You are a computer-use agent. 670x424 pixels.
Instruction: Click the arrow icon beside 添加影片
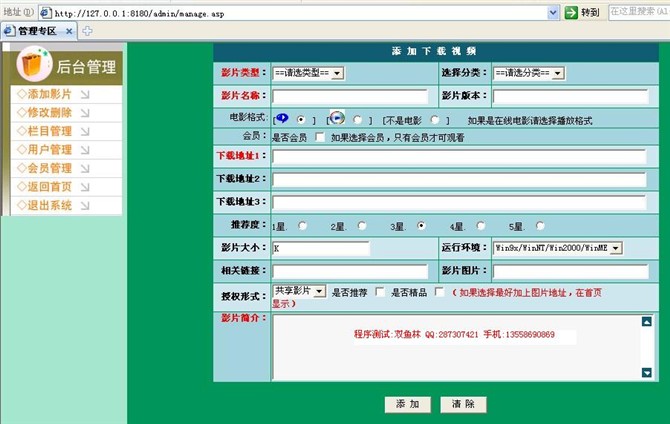click(85, 94)
